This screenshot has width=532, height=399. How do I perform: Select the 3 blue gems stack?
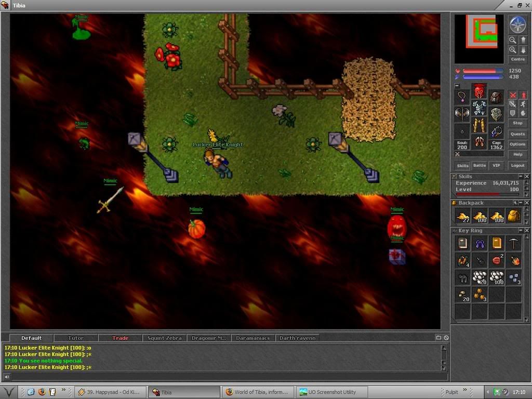514,277
